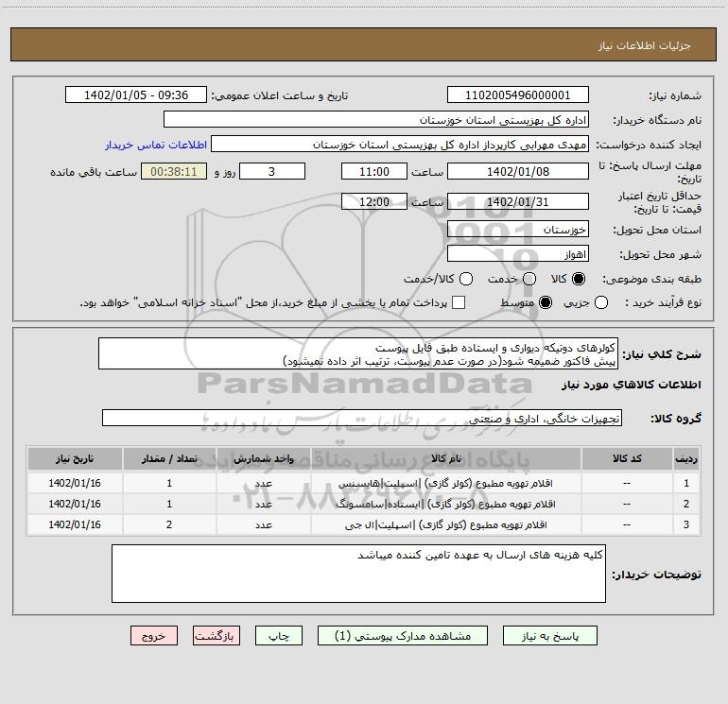Click the remaining days field showing 3
Screen dimensions: 728x704
coord(272,171)
